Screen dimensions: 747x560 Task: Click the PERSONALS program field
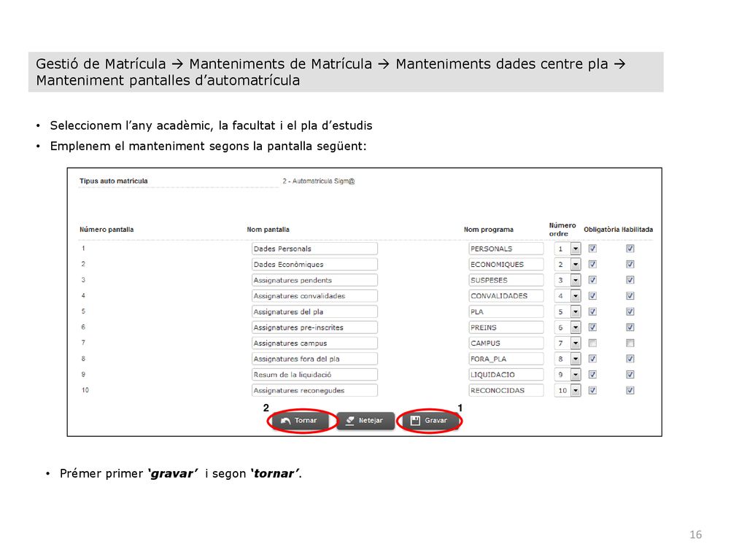point(506,249)
